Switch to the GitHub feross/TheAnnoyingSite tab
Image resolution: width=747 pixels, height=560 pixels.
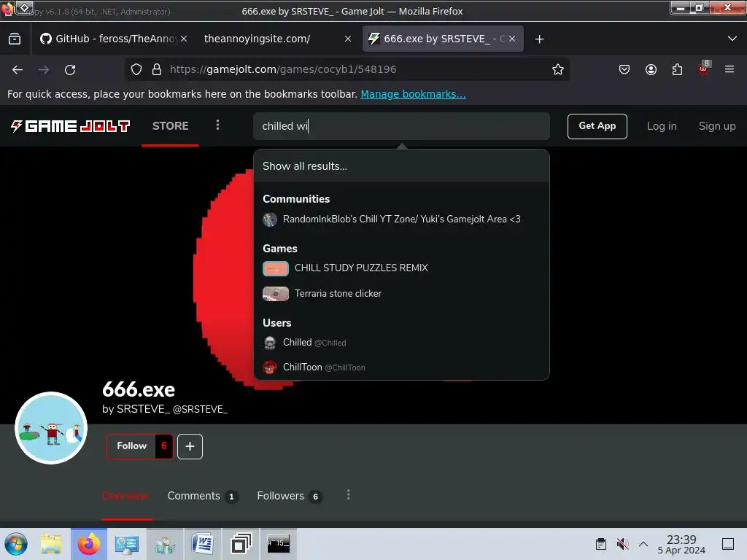(x=113, y=39)
